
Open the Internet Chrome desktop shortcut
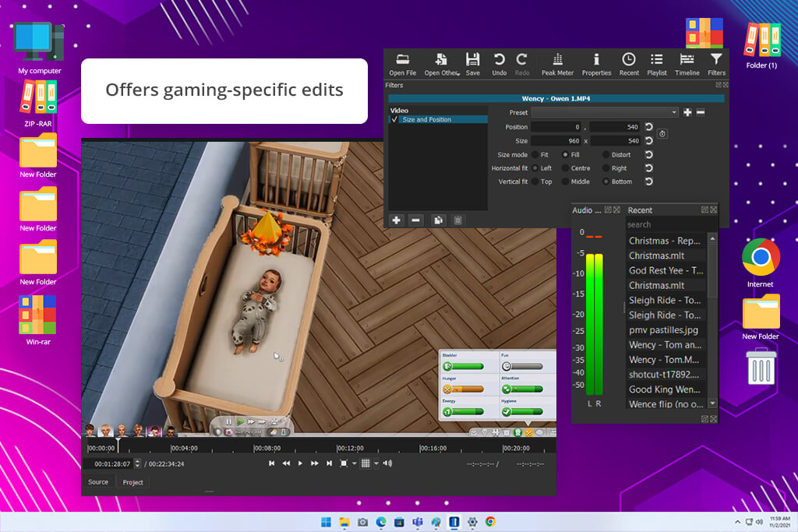[x=761, y=263]
